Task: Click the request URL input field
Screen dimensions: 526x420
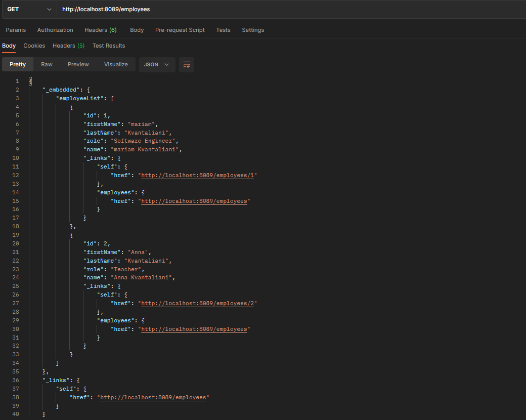Action: click(x=291, y=10)
